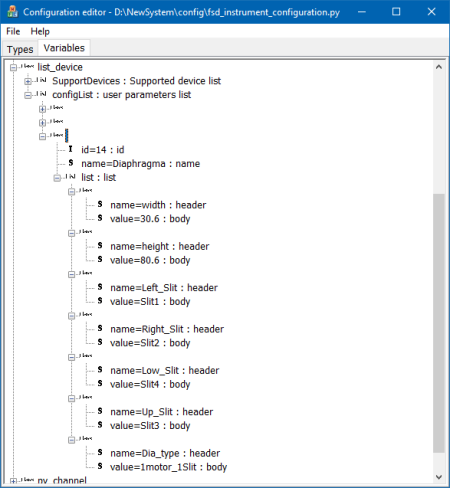The width and height of the screenshot is (450, 488).
Task: Click the list icon beside SupportDevices
Action: click(42, 80)
